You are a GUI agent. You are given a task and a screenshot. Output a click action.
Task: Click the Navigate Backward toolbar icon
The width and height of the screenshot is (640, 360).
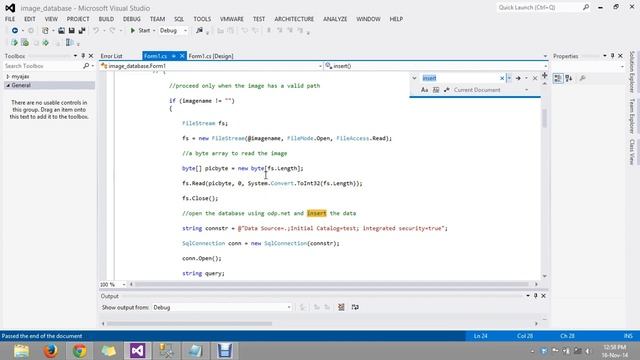[15, 31]
